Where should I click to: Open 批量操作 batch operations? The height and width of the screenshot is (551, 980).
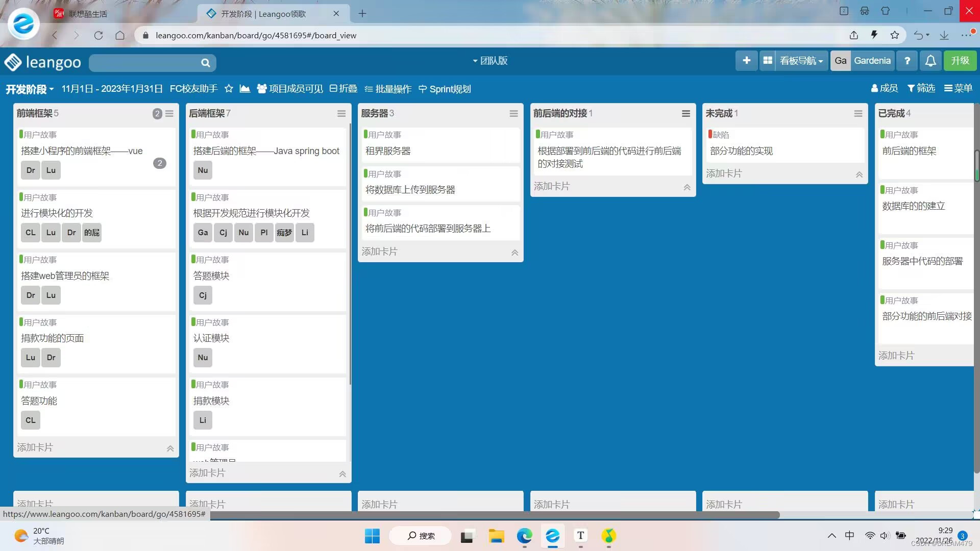(388, 89)
